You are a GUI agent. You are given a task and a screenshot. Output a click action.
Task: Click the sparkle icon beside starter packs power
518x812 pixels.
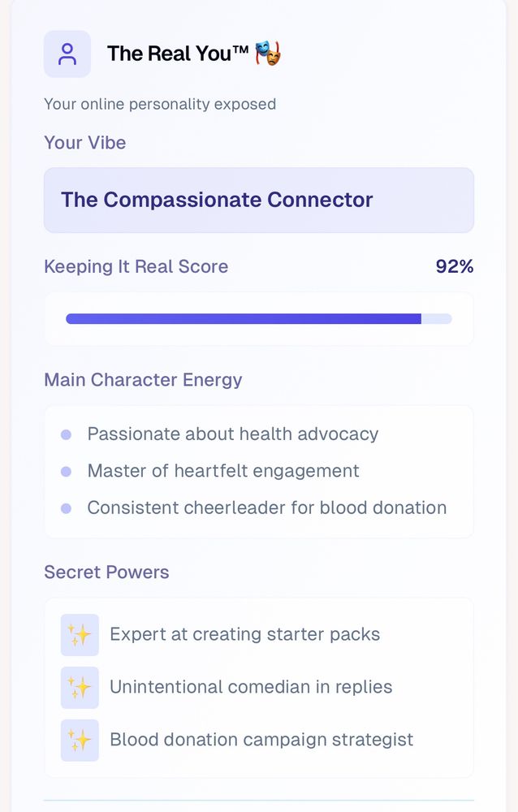point(80,634)
